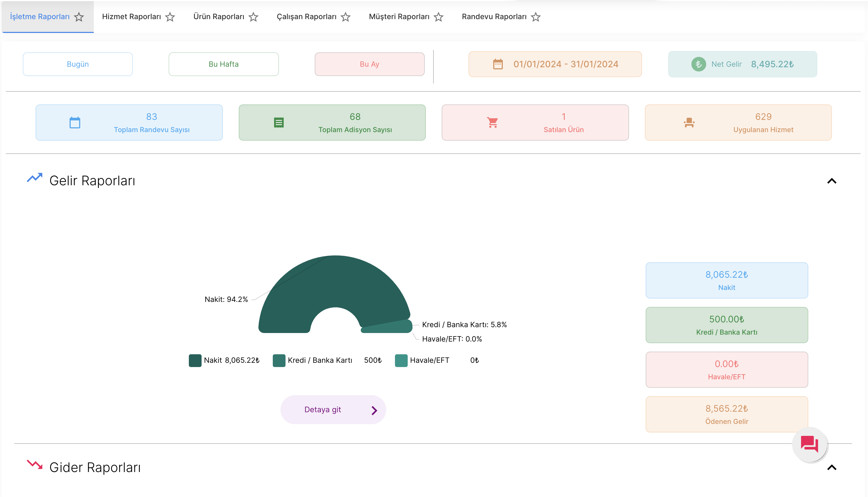This screenshot has width=868, height=497.
Task: Toggle star beside Ürün Raporları
Action: pyautogui.click(x=253, y=17)
